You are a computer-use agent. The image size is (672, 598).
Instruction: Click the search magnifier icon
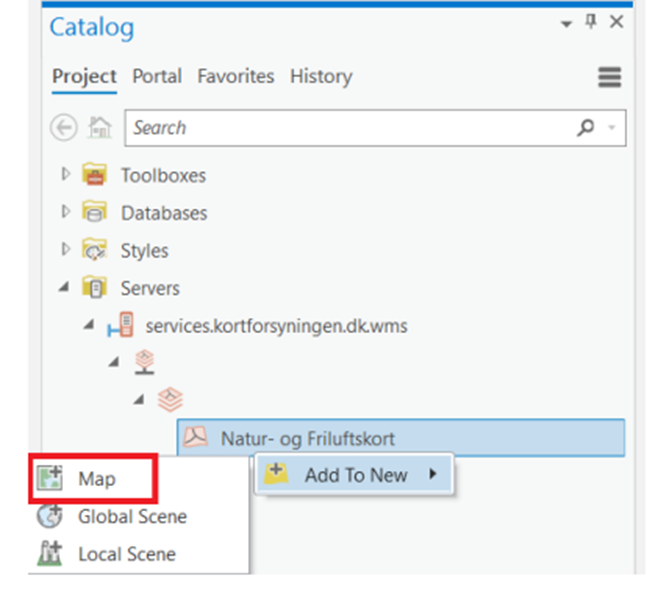click(585, 127)
